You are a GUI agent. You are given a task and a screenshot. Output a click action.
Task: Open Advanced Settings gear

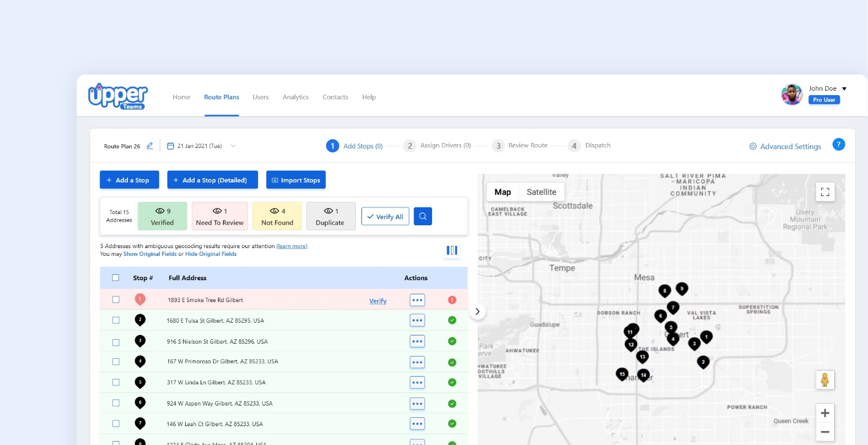pos(752,146)
